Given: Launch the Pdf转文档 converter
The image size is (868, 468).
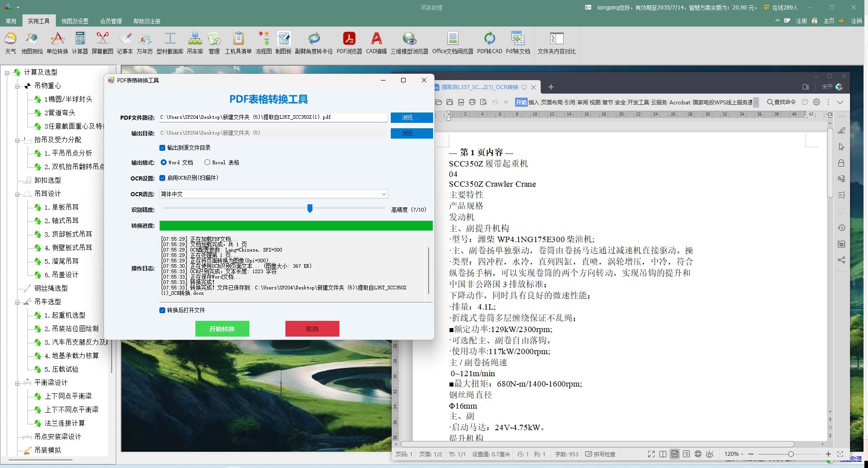Looking at the screenshot, I should [x=518, y=43].
